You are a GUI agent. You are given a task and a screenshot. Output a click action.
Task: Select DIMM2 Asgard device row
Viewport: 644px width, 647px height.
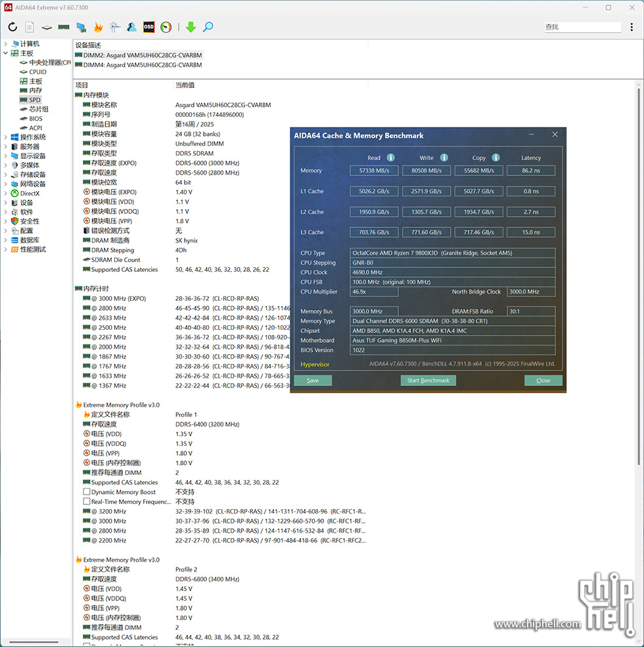pyautogui.click(x=139, y=55)
